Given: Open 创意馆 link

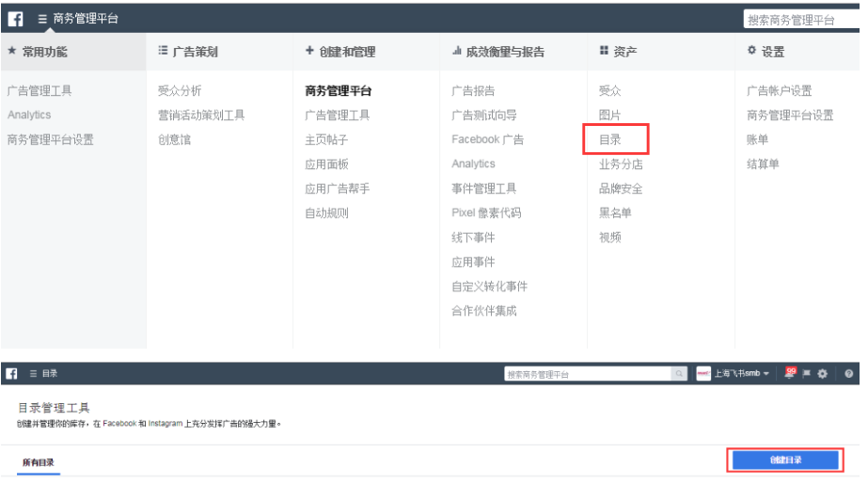Looking at the screenshot, I should [x=174, y=139].
